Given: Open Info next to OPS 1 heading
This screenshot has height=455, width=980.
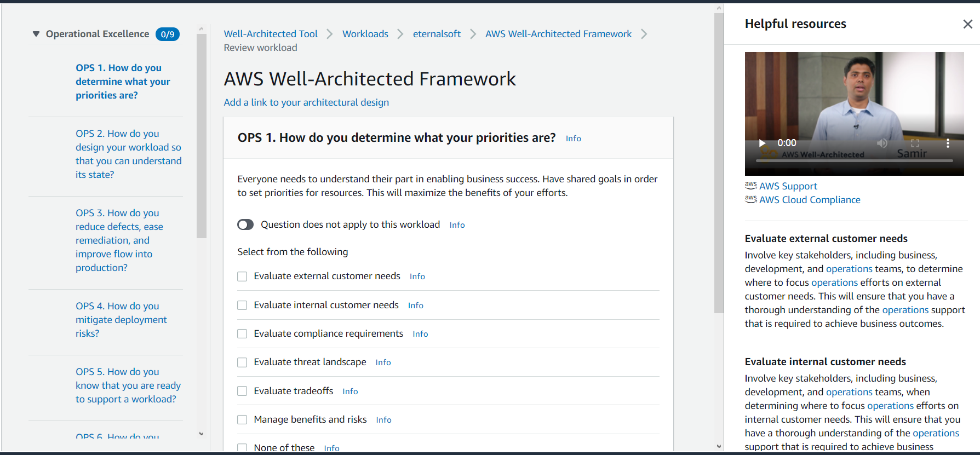Looking at the screenshot, I should point(574,139).
